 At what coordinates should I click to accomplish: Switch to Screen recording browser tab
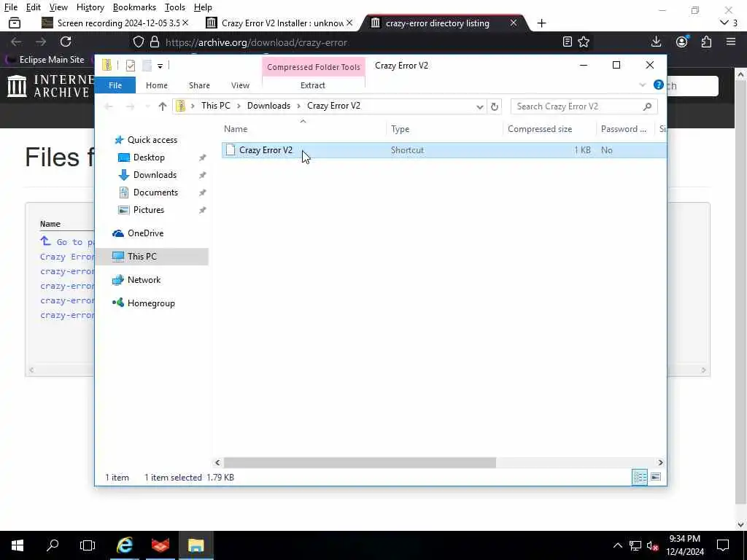(x=113, y=23)
